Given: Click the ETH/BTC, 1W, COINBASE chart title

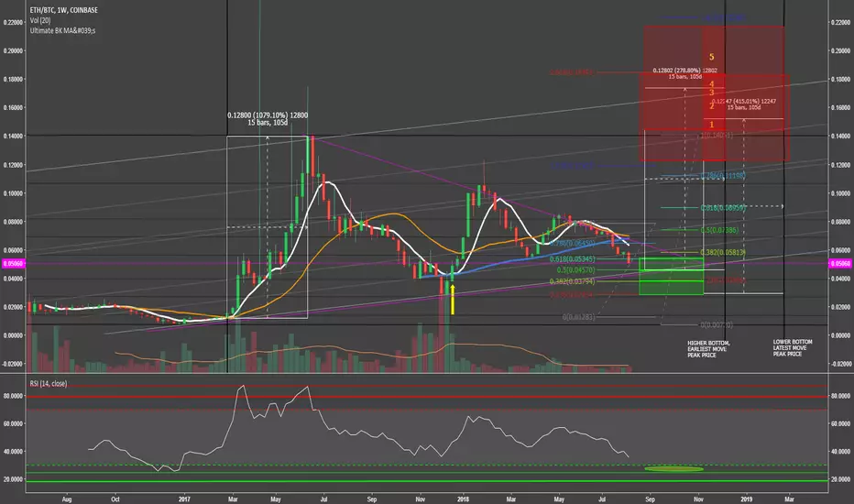Looking at the screenshot, I should click(64, 10).
